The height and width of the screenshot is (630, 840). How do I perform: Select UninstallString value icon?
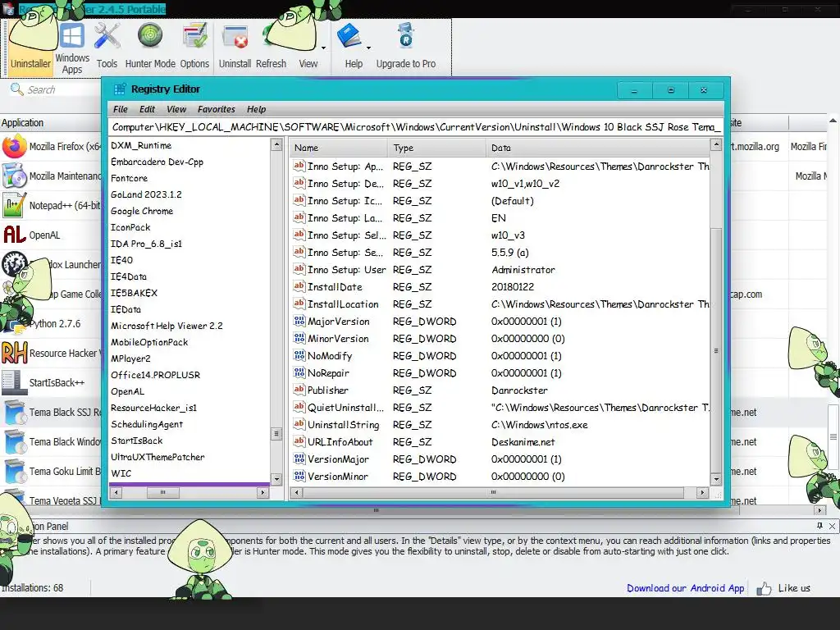point(299,424)
